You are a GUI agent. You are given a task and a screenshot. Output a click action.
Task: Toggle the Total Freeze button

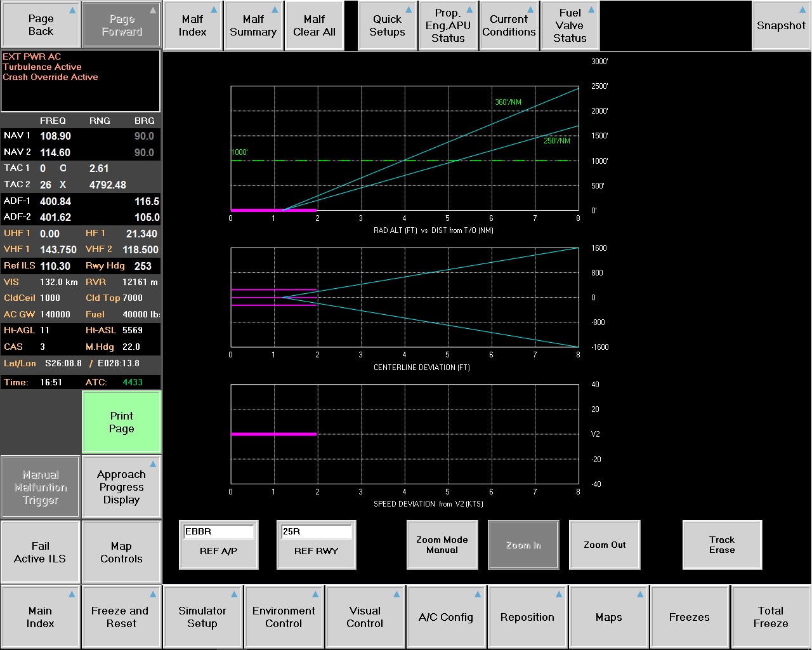coord(771,617)
